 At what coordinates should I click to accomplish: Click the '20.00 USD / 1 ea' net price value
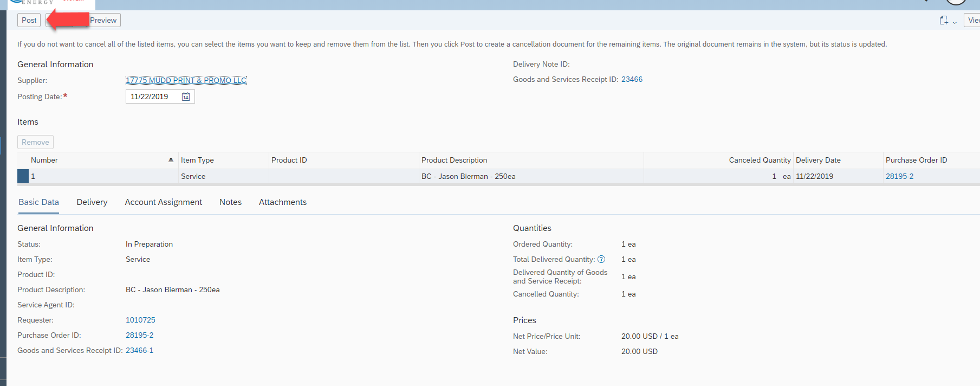pos(650,336)
